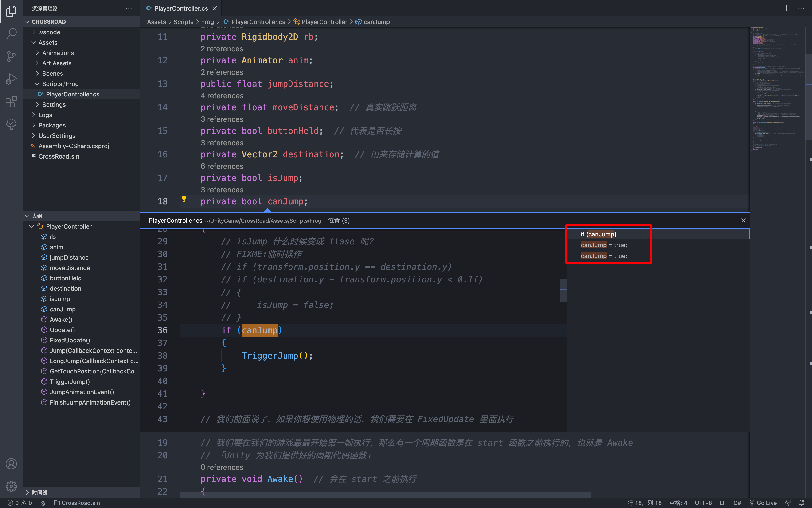Open the Manage gear icon
Image resolution: width=812 pixels, height=508 pixels.
pos(11,486)
